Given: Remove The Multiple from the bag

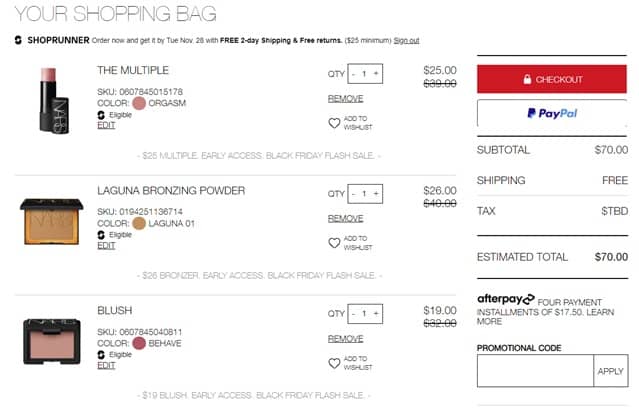Looking at the screenshot, I should [345, 98].
